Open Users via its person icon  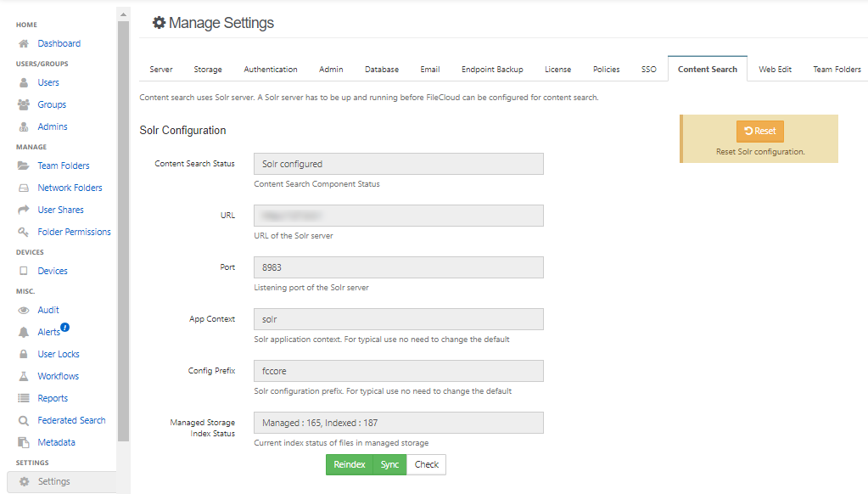pyautogui.click(x=24, y=82)
